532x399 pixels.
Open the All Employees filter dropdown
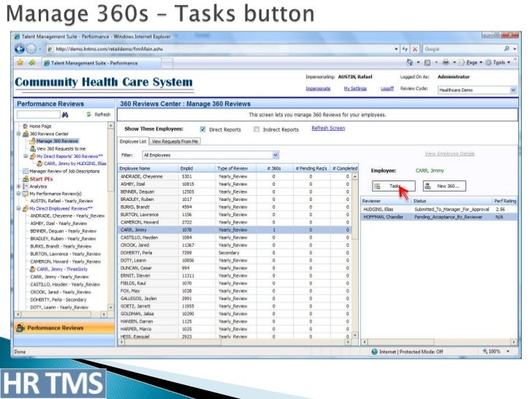[x=275, y=155]
